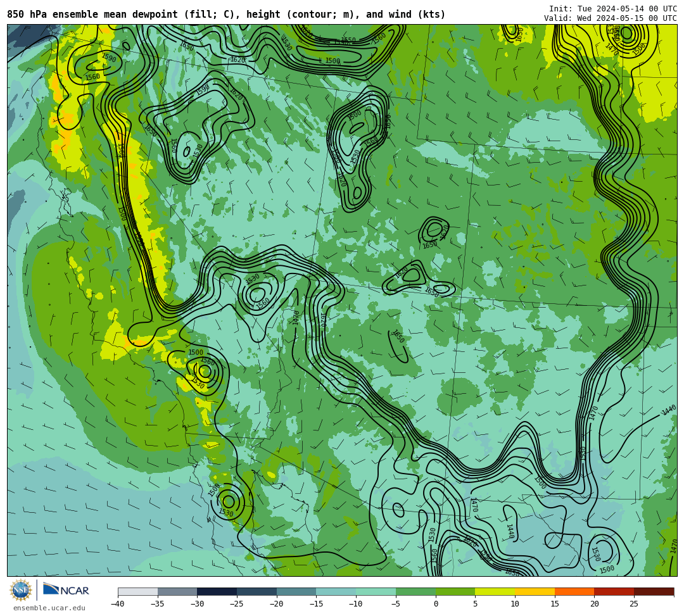This screenshot has width=684, height=616.
Task: Pick the yellow-green 5 to 10 swatch
Action: point(495,591)
